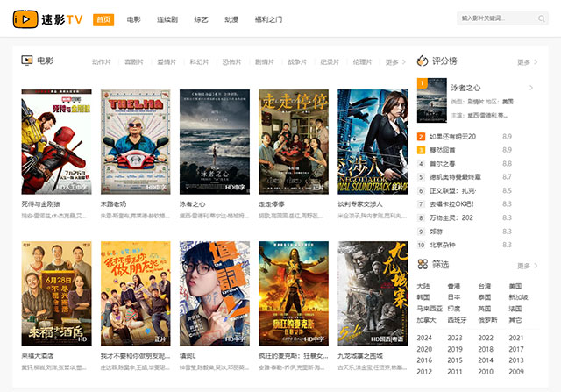Filter by year 2024

click(x=424, y=338)
